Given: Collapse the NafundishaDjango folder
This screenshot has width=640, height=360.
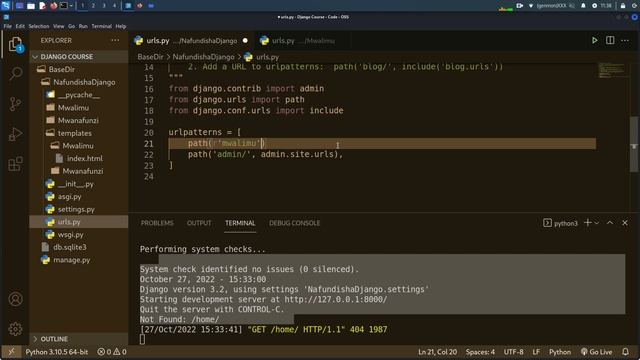Looking at the screenshot, I should point(79,82).
